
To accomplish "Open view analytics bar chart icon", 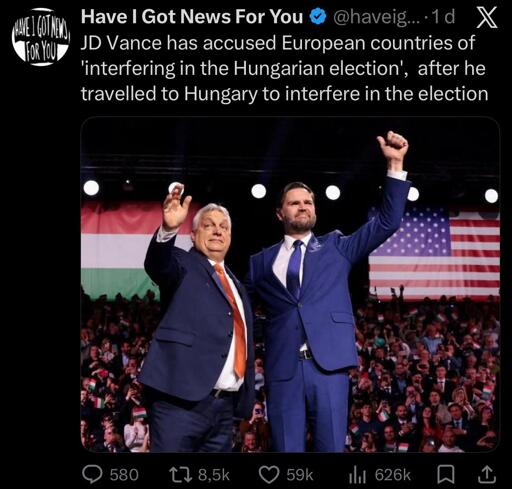I will [x=358, y=475].
